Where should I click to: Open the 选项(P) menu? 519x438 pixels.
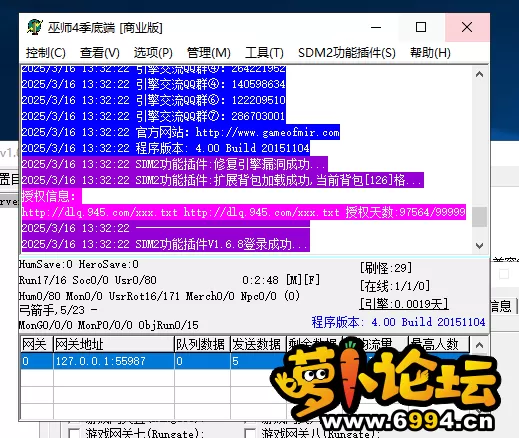pos(153,53)
